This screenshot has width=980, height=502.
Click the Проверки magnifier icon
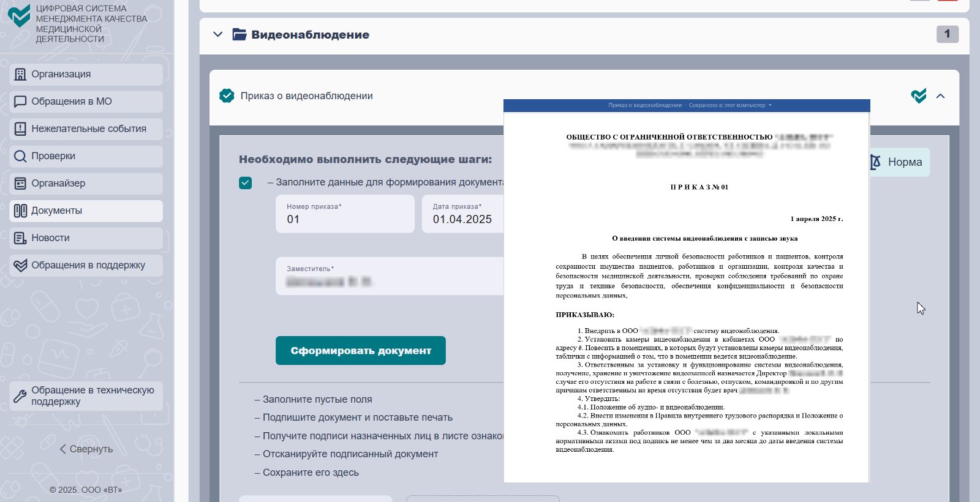coord(20,156)
